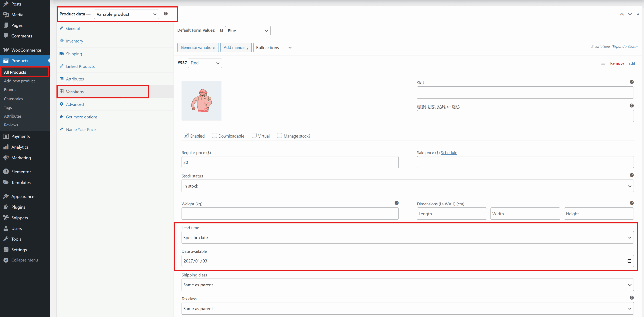The image size is (644, 317).
Task: Click the Weight (kg) help icon
Action: 396,203
